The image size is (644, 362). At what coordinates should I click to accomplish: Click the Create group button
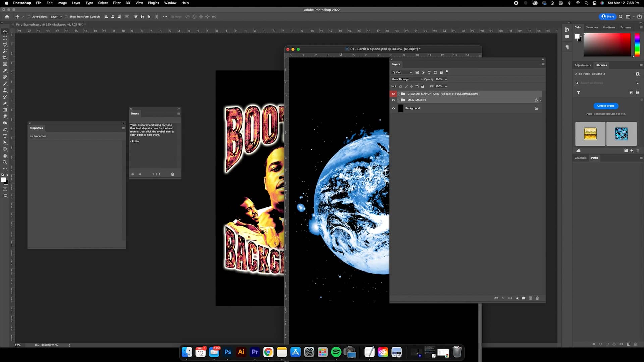coord(606,106)
